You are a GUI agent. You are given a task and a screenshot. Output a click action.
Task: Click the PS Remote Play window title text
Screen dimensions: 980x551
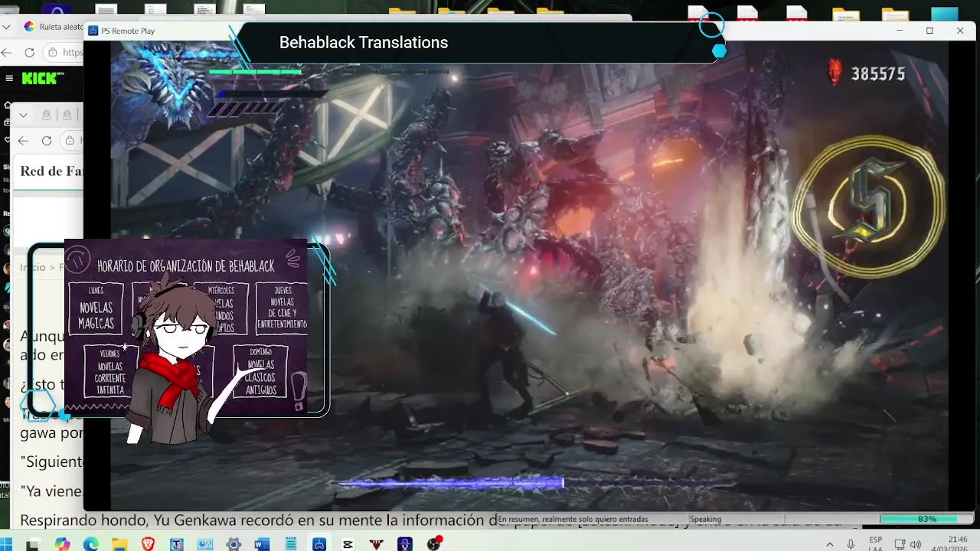click(128, 31)
